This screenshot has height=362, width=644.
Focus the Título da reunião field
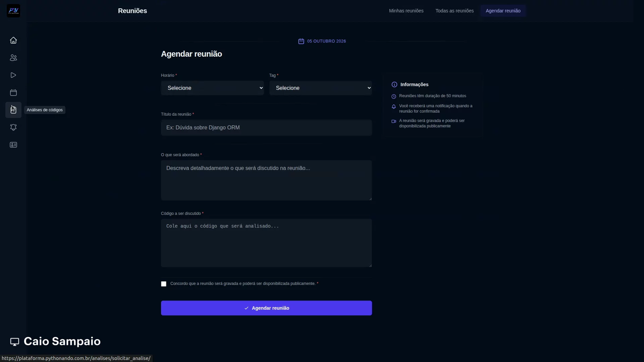coord(266,128)
